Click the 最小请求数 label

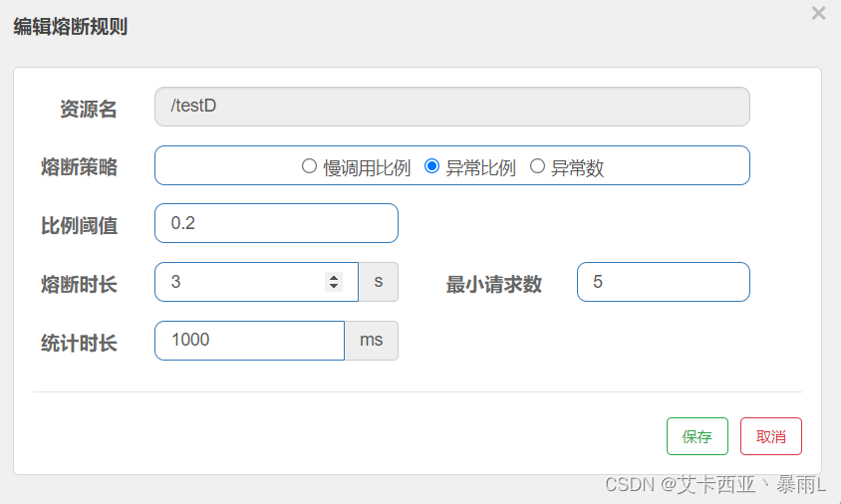point(494,284)
